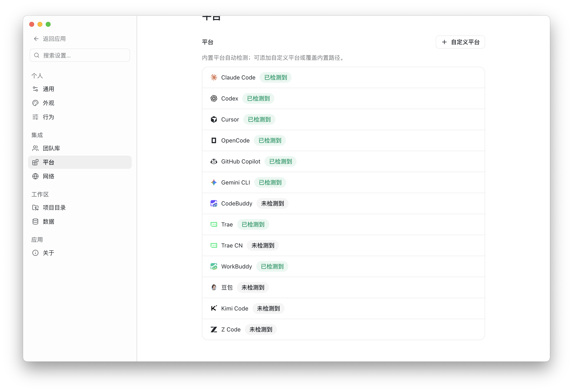Click the Cursor 已检测到 badge

click(259, 119)
